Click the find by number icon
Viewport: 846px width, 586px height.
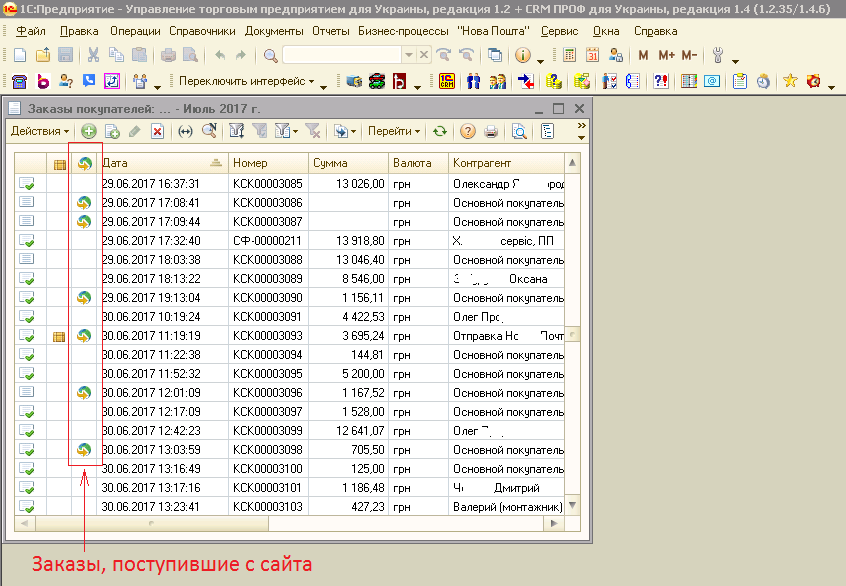click(209, 131)
